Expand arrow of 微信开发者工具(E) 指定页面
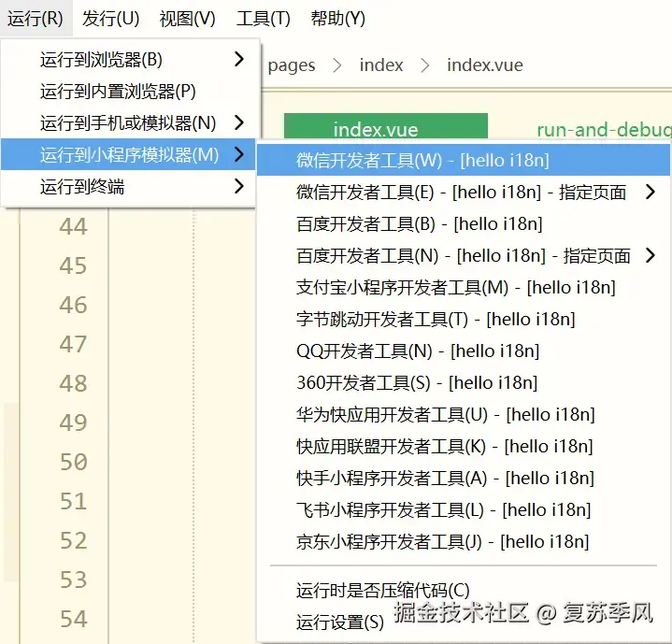Image resolution: width=672 pixels, height=644 pixels. [x=651, y=192]
